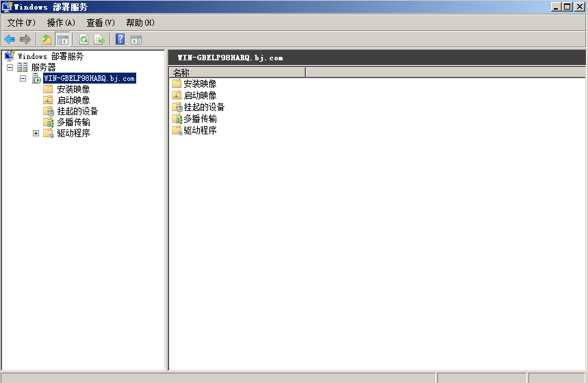The width and height of the screenshot is (588, 383).
Task: Click the 启动映像 folder icon in tree
Action: coord(48,100)
